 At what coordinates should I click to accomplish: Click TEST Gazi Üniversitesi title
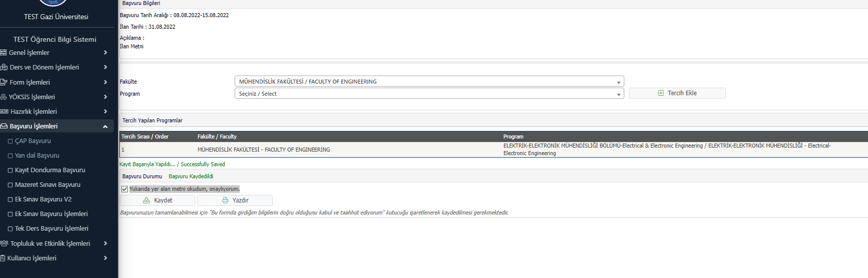coord(56,17)
